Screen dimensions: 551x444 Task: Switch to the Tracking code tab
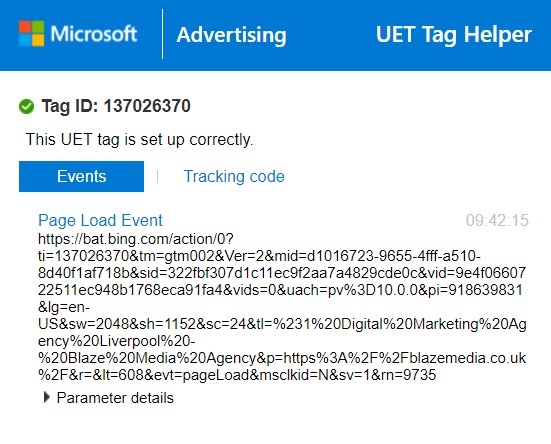point(234,176)
